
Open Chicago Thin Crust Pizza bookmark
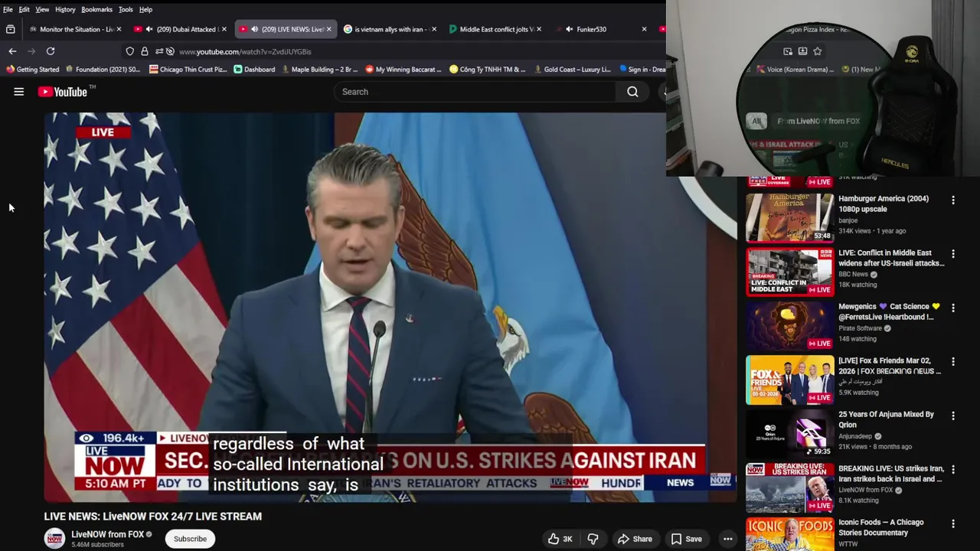(x=188, y=70)
